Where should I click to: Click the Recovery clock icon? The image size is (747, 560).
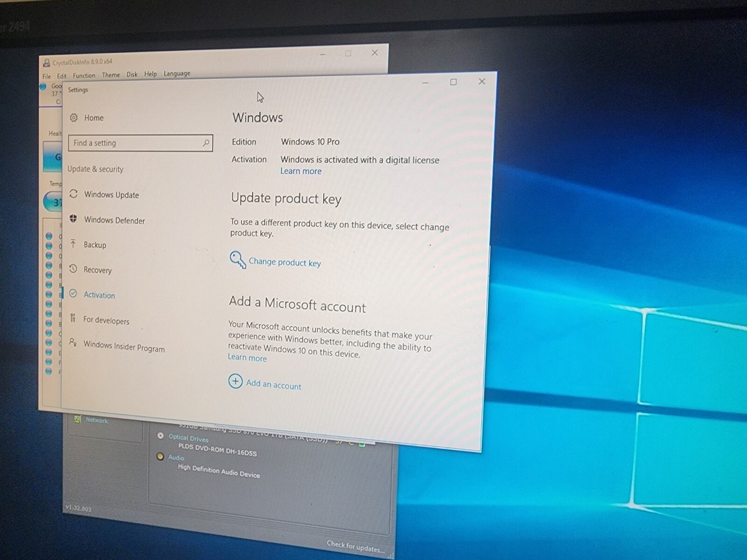pos(73,269)
